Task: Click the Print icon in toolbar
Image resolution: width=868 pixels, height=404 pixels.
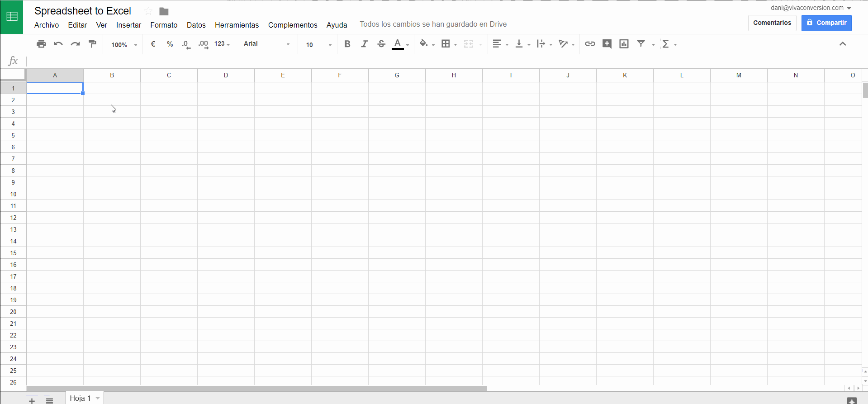Action: tap(41, 44)
